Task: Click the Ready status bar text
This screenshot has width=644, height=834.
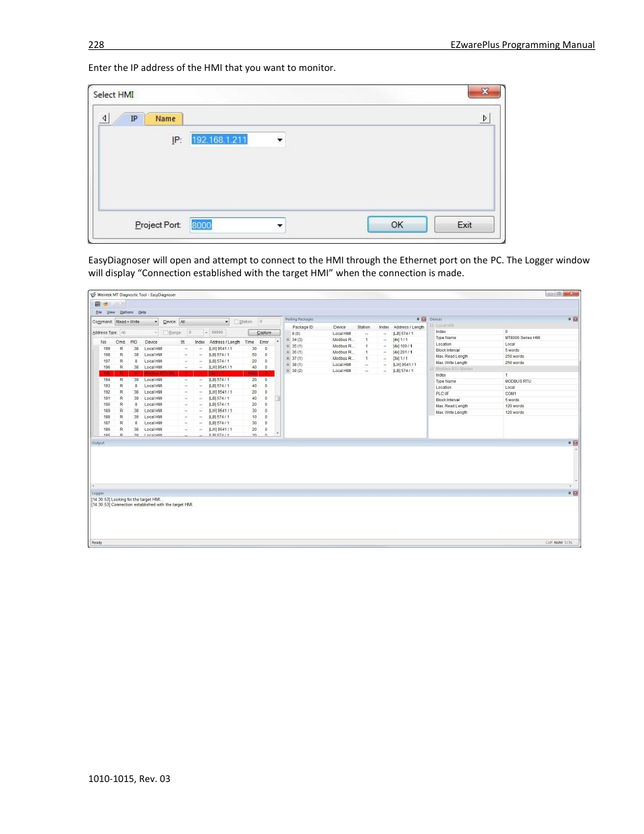Action: (97, 542)
